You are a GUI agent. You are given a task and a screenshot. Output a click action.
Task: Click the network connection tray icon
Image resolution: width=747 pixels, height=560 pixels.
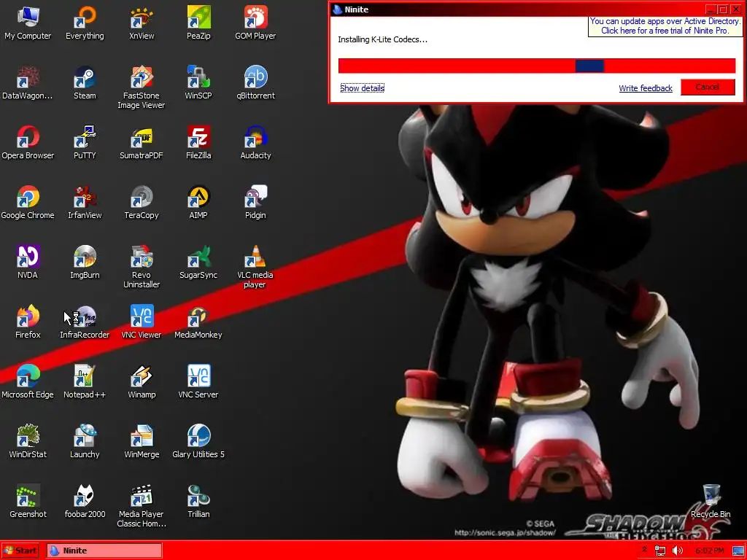coord(660,551)
